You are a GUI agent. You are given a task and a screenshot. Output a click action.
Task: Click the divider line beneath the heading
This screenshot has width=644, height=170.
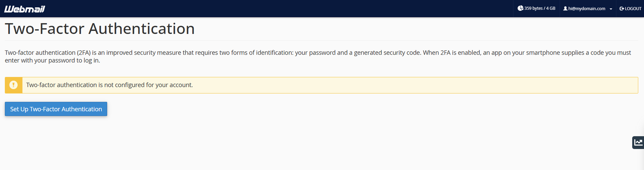(x=321, y=41)
